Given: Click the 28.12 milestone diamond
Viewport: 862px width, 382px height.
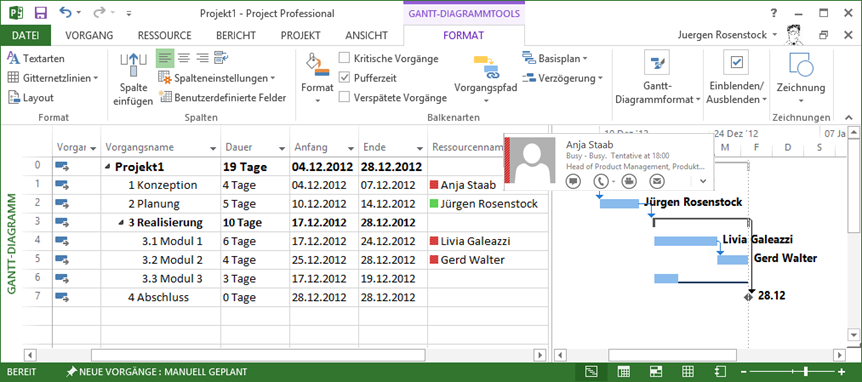Looking at the screenshot, I should tap(748, 296).
